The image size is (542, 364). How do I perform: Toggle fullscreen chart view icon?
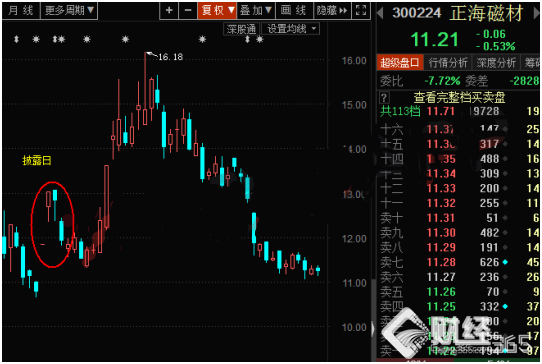click(361, 10)
